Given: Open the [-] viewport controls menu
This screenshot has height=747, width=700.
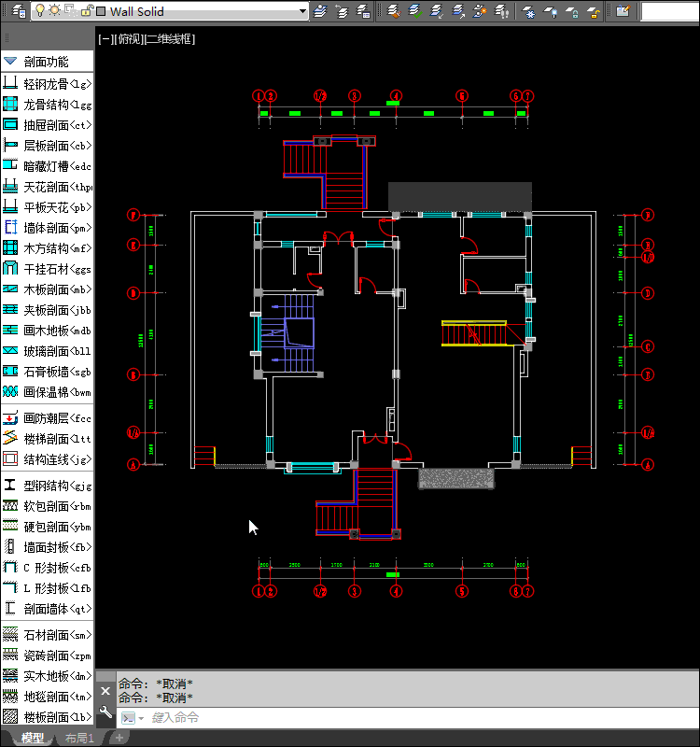Looking at the screenshot, I should [x=104, y=39].
